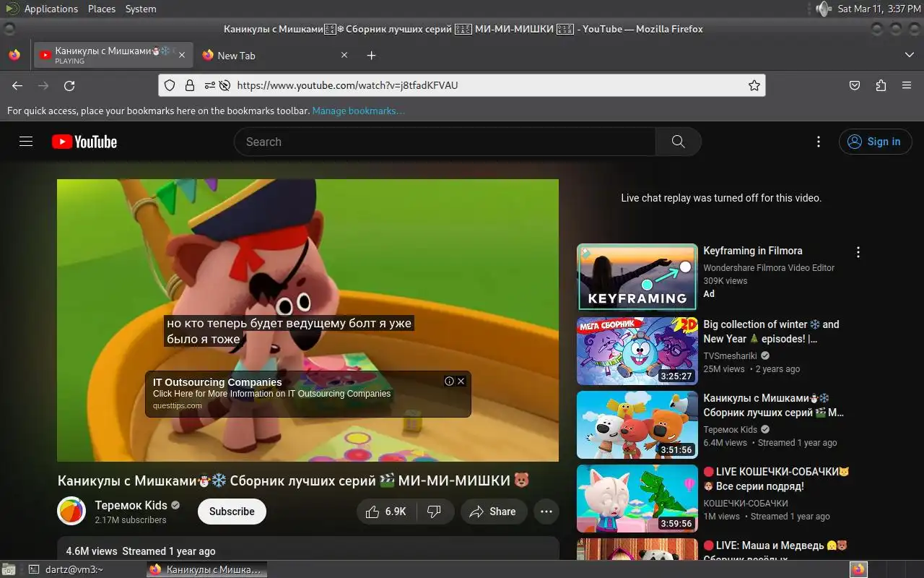Open YouTube hamburger guide menu
Screen dimensions: 924x578
26,142
